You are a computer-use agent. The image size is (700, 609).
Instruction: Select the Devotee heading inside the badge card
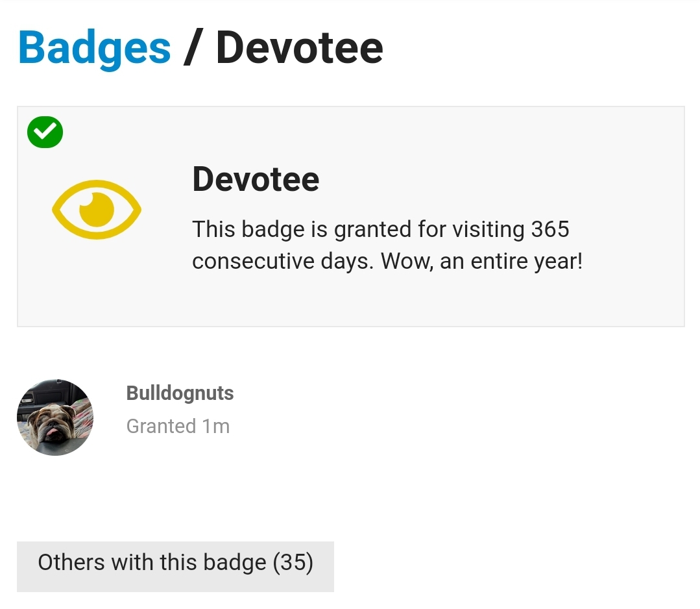click(256, 179)
